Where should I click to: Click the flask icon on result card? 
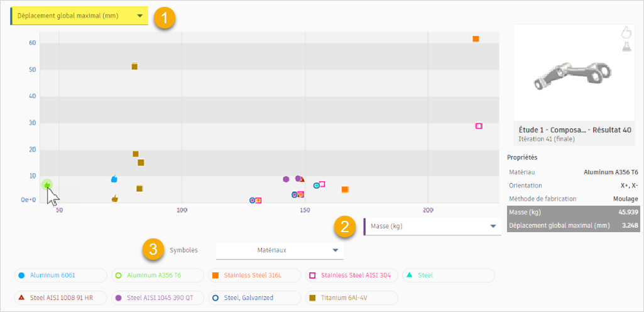pyautogui.click(x=626, y=46)
